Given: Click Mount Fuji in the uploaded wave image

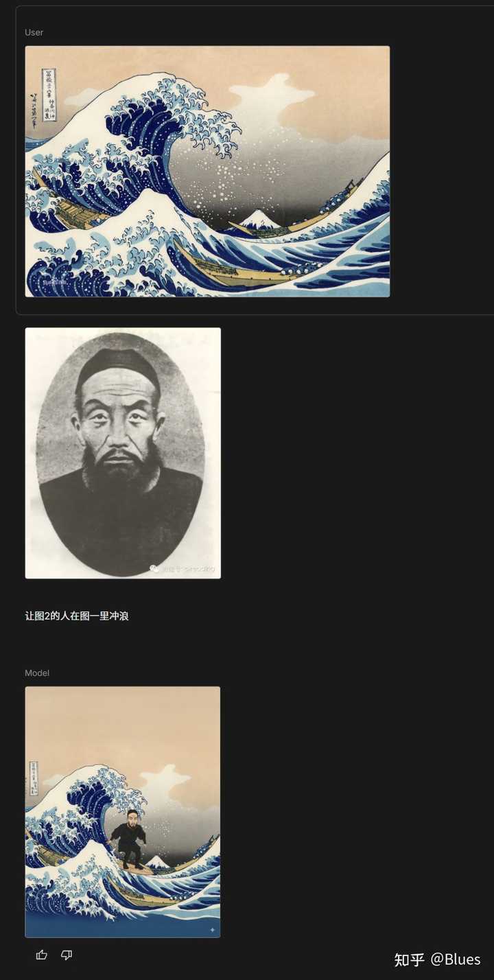Looking at the screenshot, I should [x=259, y=220].
